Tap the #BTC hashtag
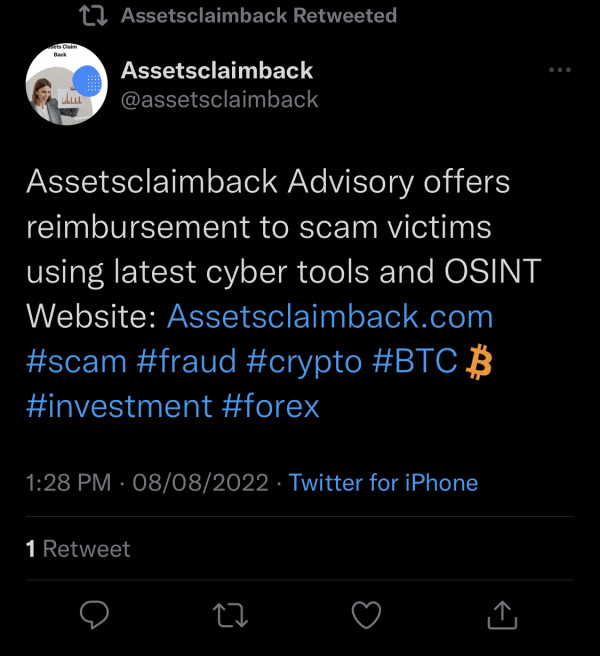 pos(415,361)
